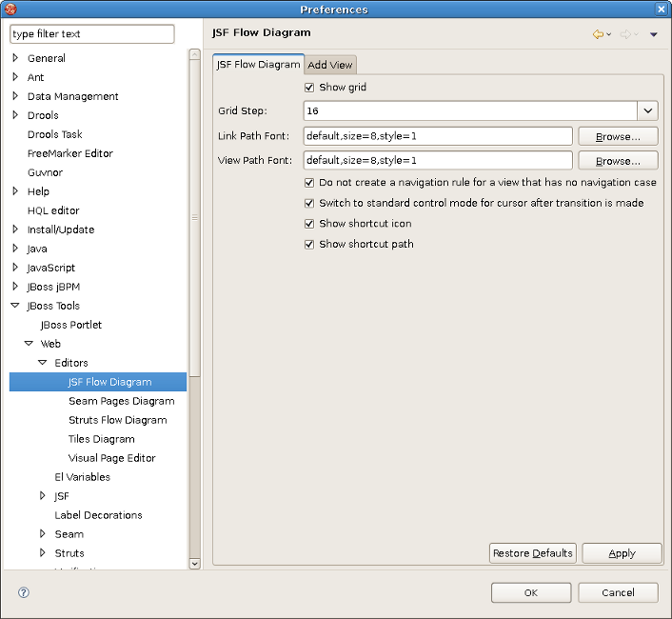
Task: Uncheck the Show grid checkbox
Action: point(309,88)
